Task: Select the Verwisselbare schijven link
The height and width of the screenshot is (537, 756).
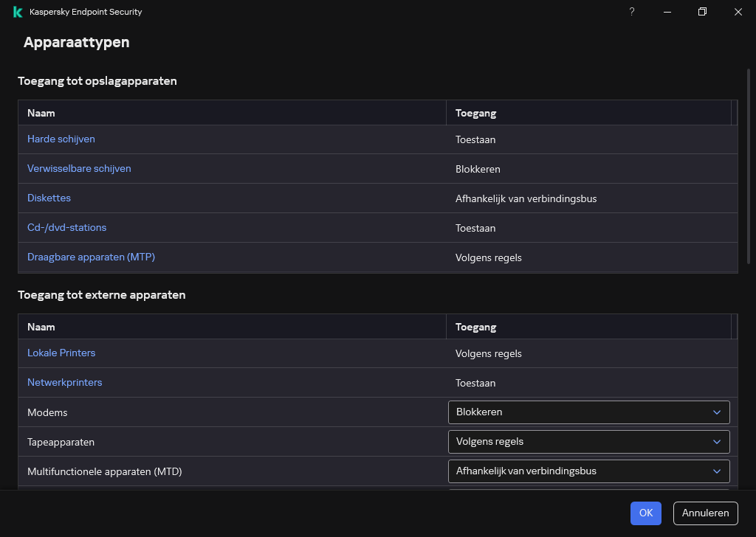Action: (79, 168)
